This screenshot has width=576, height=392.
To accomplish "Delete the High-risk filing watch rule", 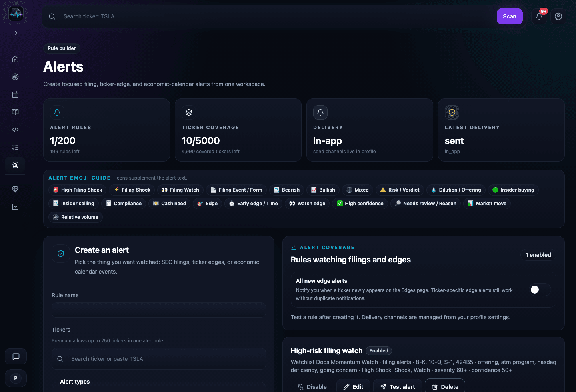I will pyautogui.click(x=445, y=387).
